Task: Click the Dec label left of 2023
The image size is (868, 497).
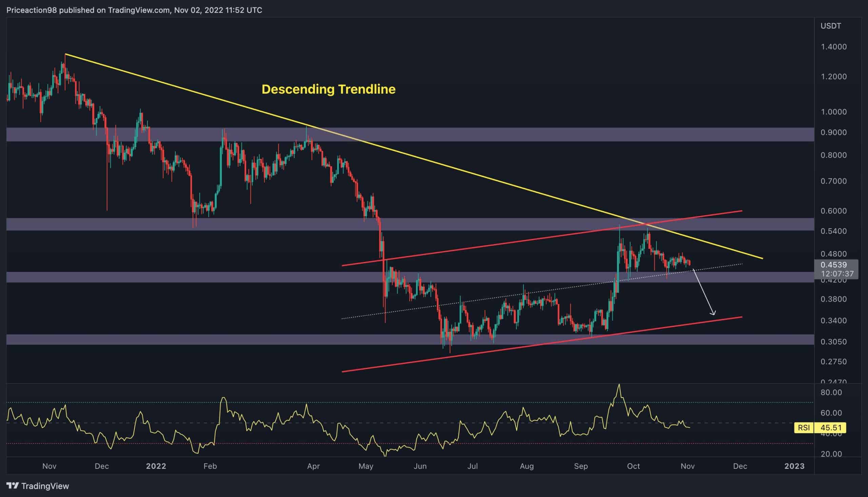Action: point(740,466)
